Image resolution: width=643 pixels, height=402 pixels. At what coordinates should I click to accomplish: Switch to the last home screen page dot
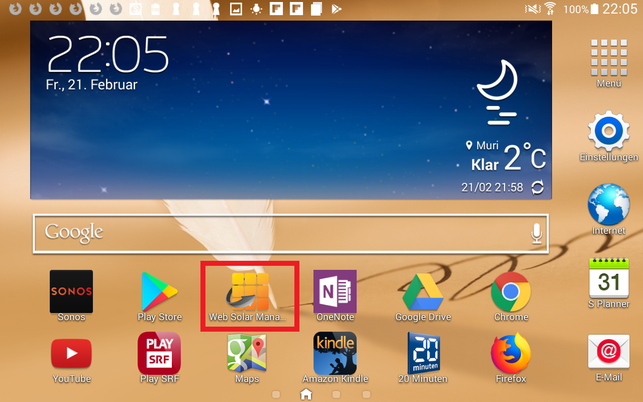pos(366,394)
